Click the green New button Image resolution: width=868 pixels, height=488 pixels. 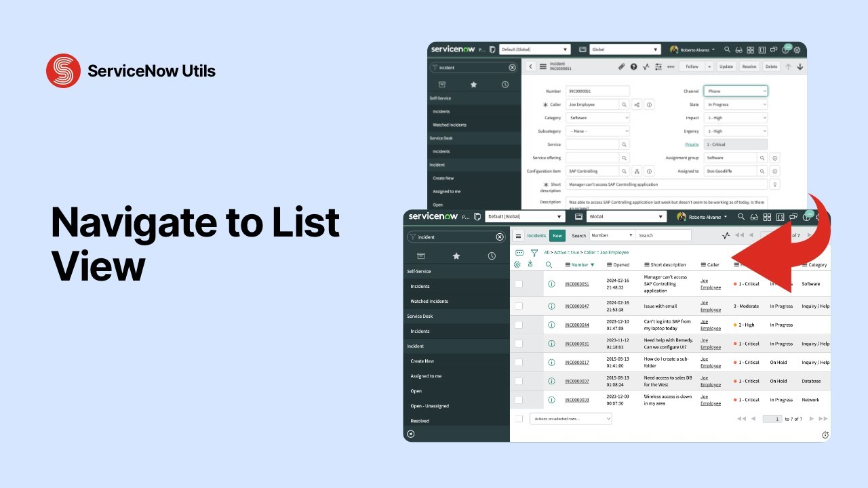click(x=557, y=236)
